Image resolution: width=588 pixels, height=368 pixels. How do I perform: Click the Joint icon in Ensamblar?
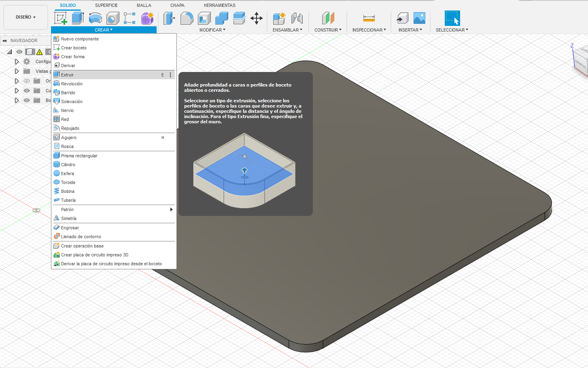pyautogui.click(x=297, y=18)
